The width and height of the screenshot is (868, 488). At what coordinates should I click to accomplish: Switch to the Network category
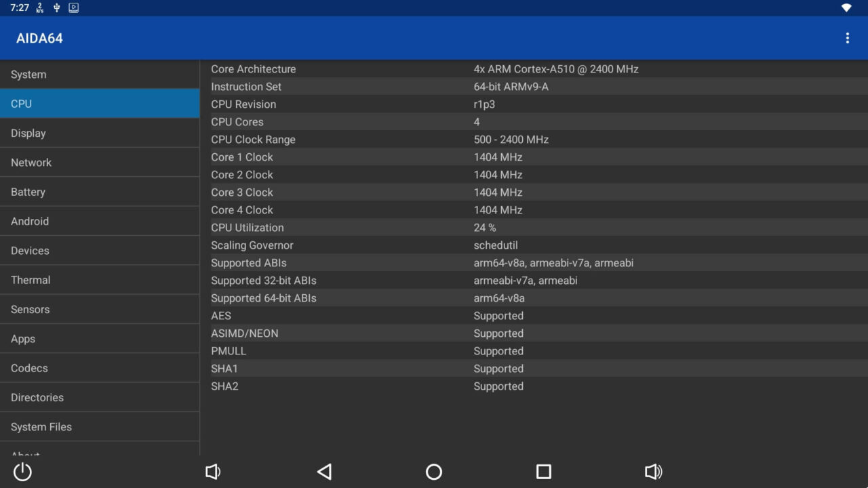pyautogui.click(x=100, y=163)
